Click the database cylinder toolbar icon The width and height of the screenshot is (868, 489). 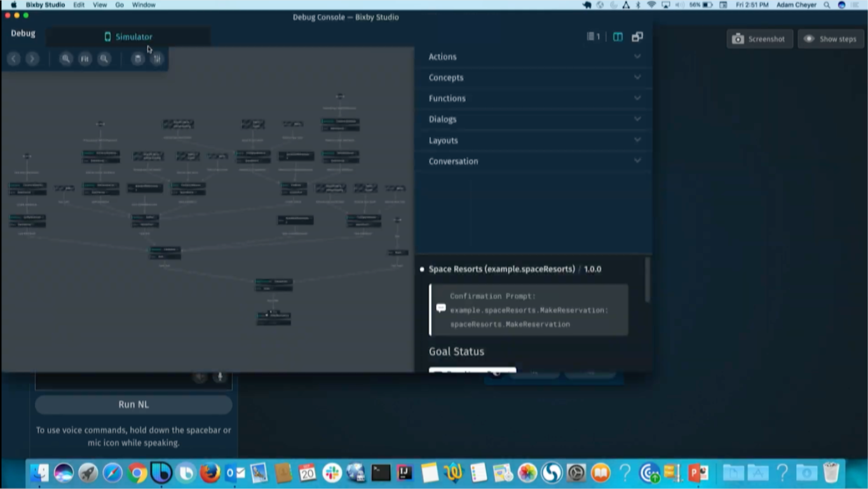coord(137,58)
